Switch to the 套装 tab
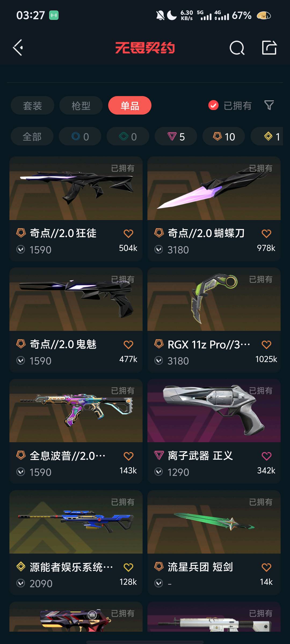The height and width of the screenshot is (644, 290). (32, 105)
